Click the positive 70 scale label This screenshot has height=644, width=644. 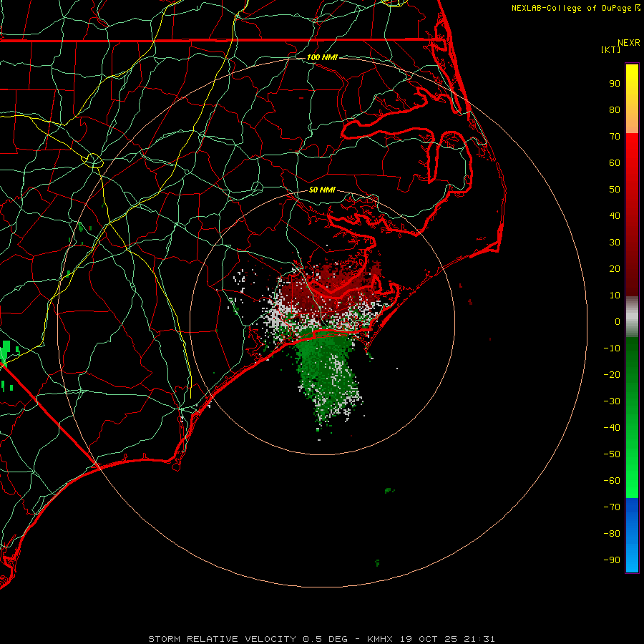(x=615, y=137)
